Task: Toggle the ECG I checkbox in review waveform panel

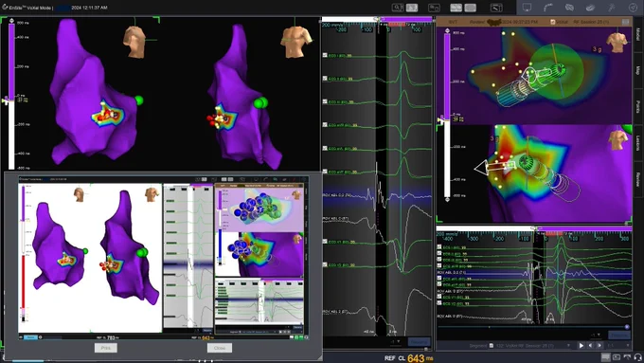Action: 439,247
